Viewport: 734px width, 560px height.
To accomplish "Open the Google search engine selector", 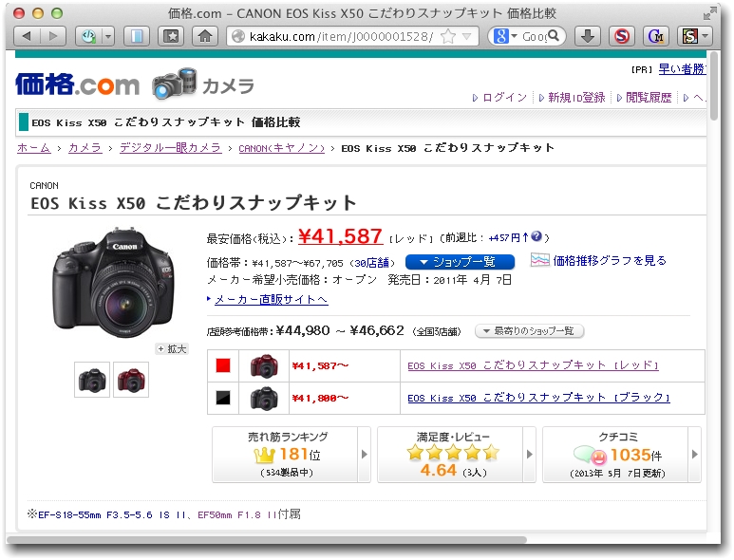I will click(x=503, y=36).
